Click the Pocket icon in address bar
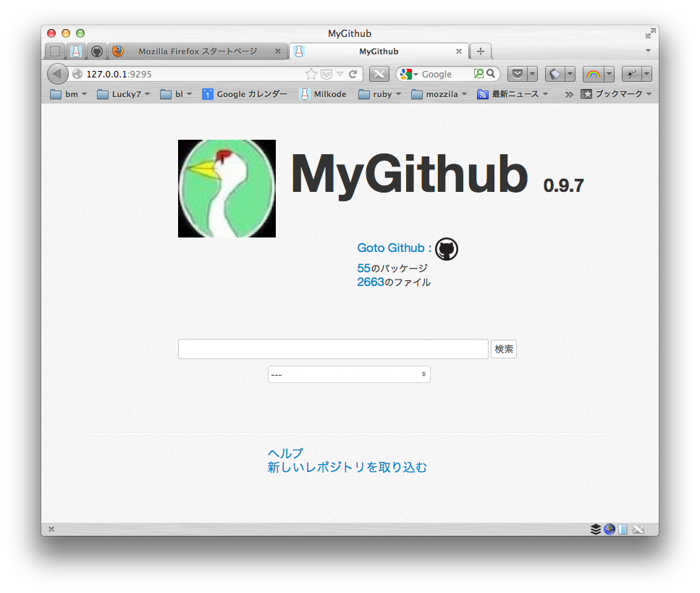The width and height of the screenshot is (700, 593). click(x=326, y=74)
